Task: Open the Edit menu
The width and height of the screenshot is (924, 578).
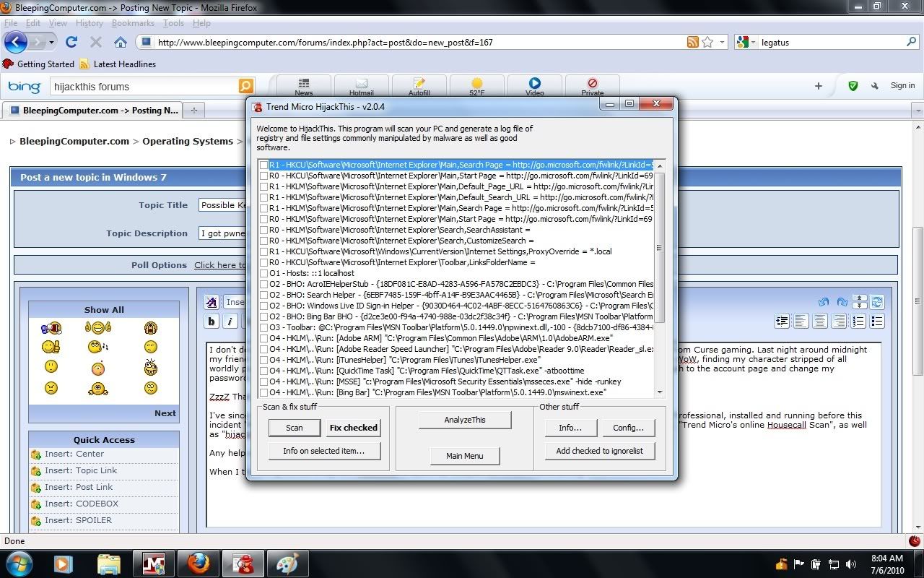Action: tap(33, 23)
